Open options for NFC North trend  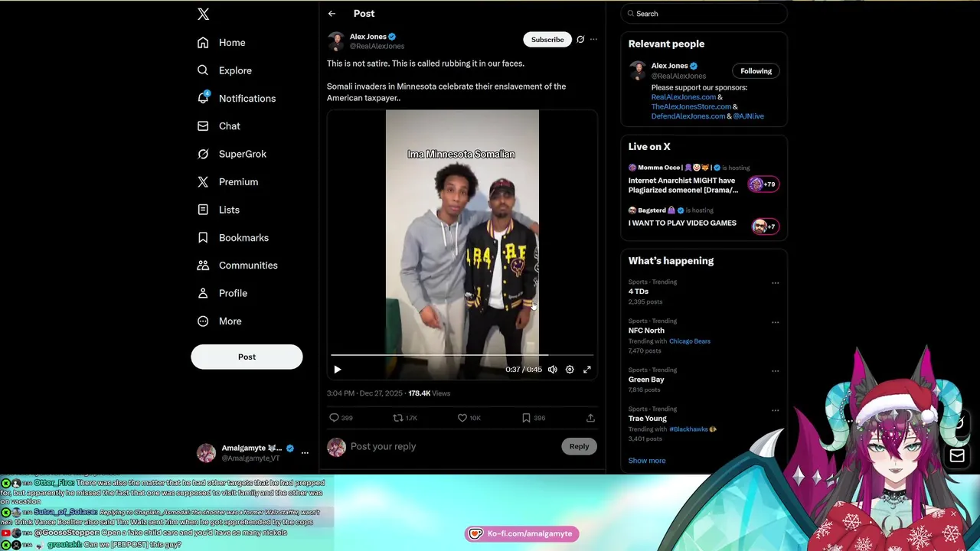pyautogui.click(x=775, y=322)
